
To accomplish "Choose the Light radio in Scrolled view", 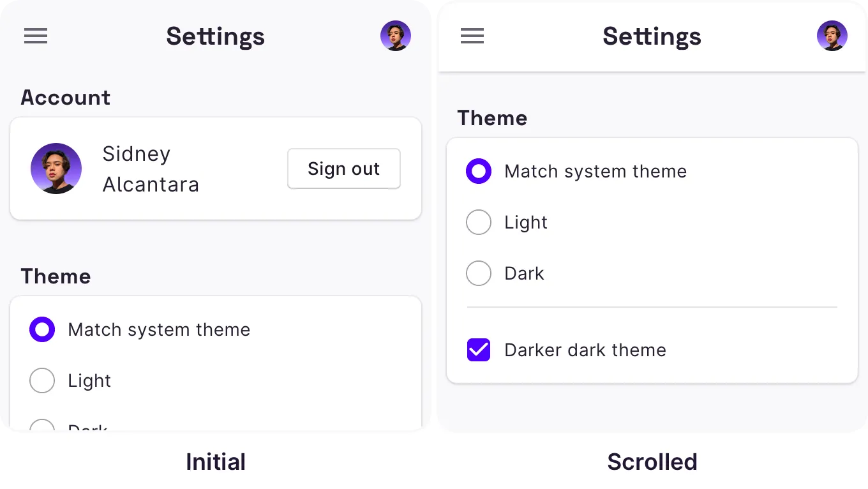I will (x=479, y=222).
